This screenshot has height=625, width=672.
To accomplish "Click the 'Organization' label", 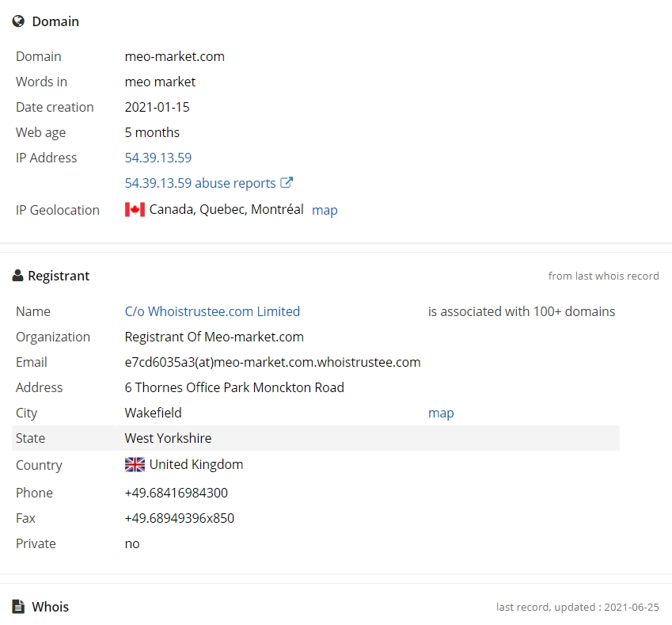I will [53, 337].
